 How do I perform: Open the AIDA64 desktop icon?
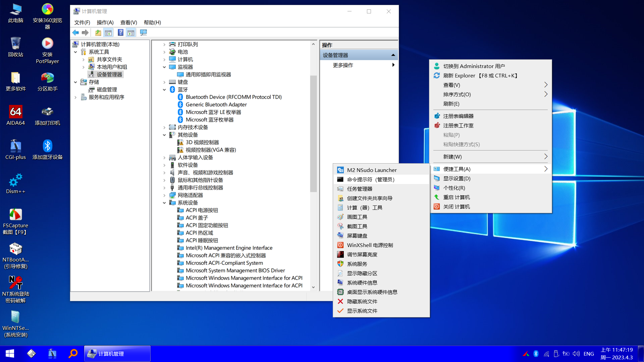pos(15,116)
